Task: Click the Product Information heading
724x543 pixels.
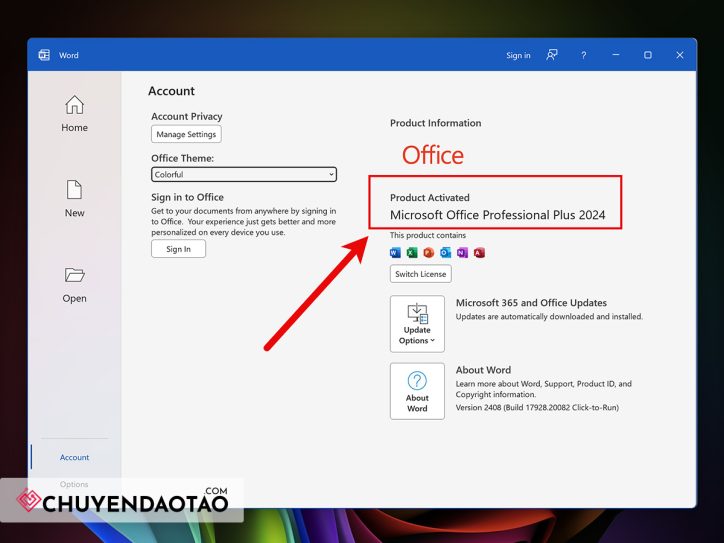Action: (435, 123)
